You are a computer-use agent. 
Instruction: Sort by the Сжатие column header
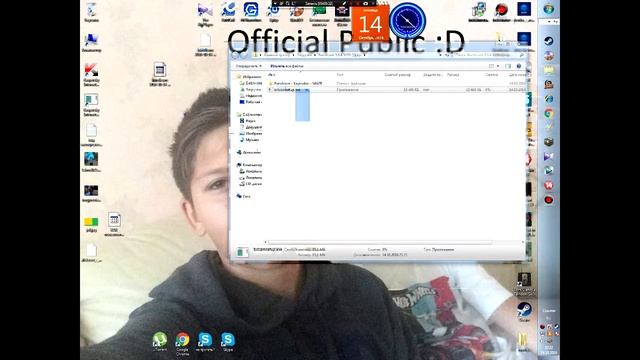point(491,75)
